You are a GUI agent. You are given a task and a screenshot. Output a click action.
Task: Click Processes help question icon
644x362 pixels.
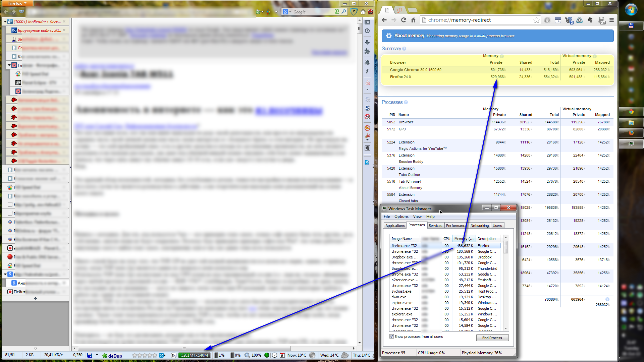point(406,102)
